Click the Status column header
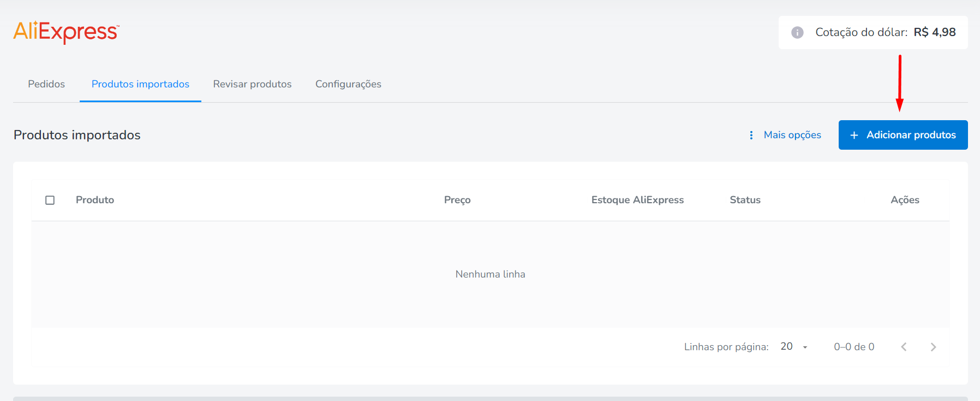This screenshot has height=401, width=980. point(745,200)
